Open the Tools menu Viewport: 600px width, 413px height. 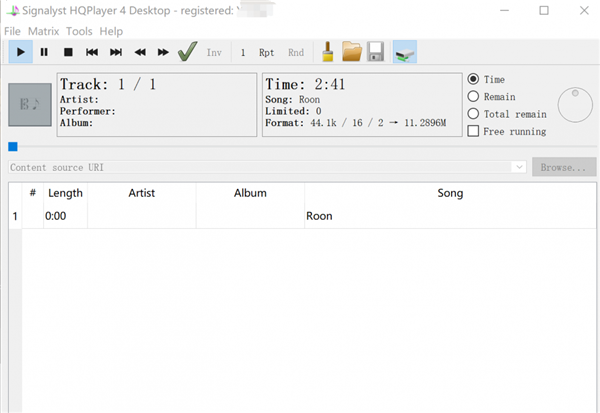[79, 31]
